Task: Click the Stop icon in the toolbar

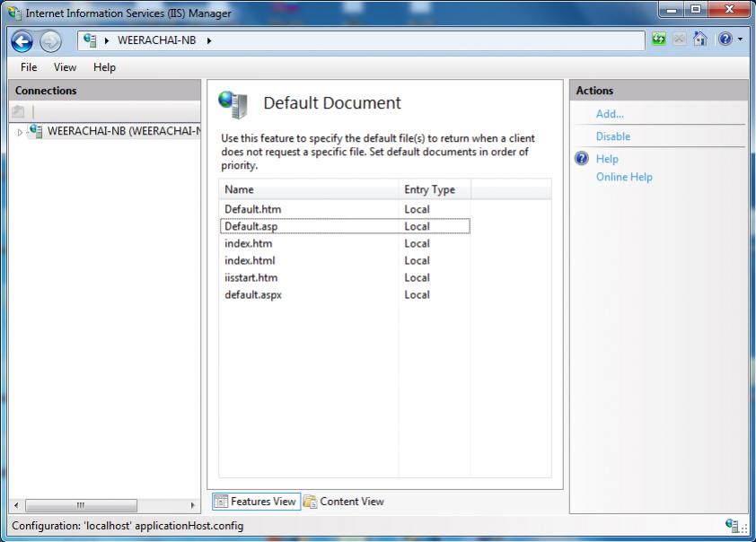Action: coord(680,39)
